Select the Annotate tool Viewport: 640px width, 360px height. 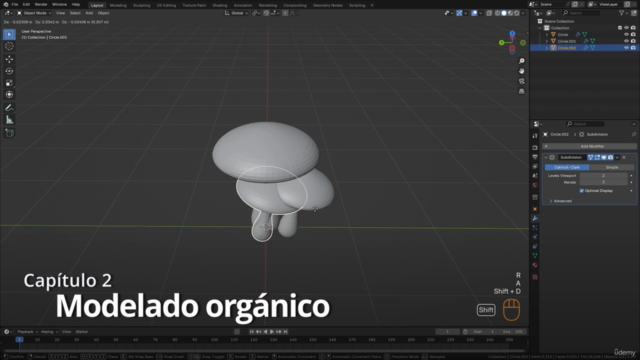tap(9, 108)
